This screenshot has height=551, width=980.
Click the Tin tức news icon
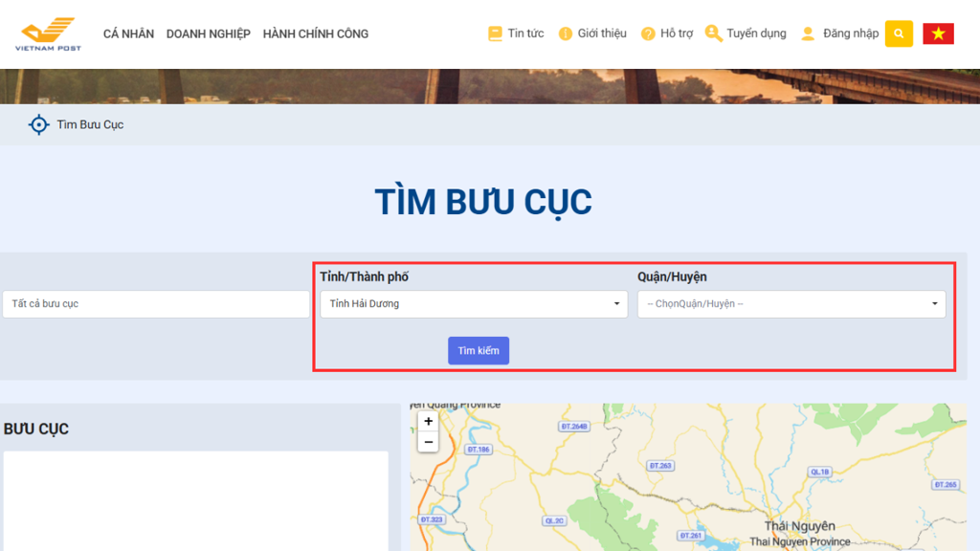[x=495, y=33]
